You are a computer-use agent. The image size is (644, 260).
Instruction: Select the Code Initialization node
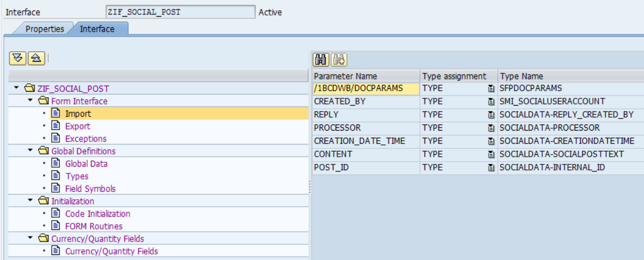98,213
